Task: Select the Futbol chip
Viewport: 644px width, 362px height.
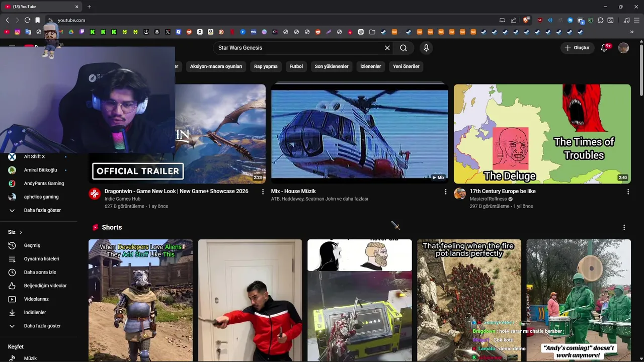Action: [296, 66]
